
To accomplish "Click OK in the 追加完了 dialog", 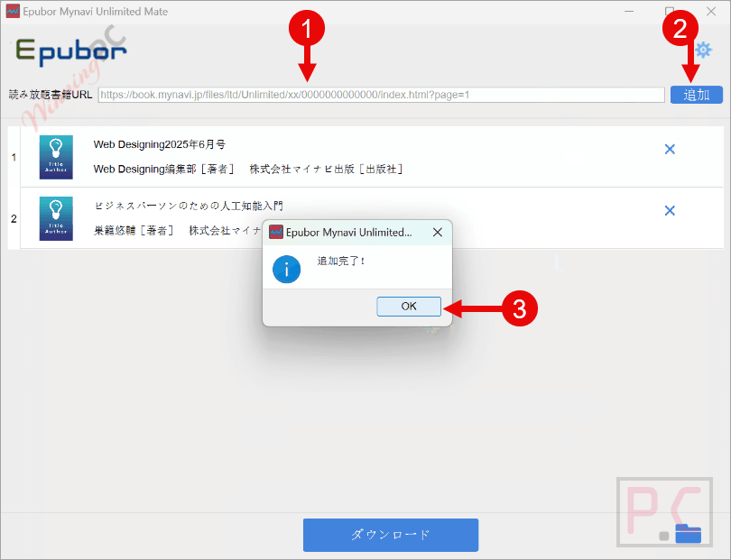I will click(x=409, y=306).
